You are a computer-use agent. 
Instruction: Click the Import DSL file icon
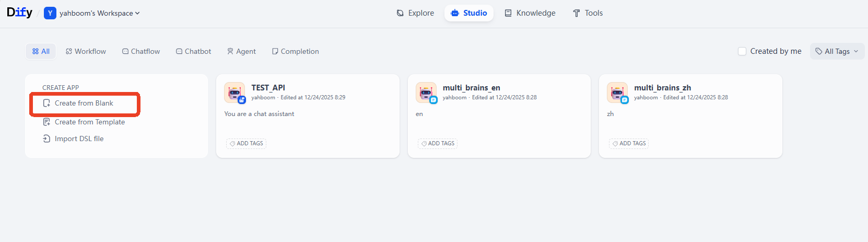[x=46, y=139]
